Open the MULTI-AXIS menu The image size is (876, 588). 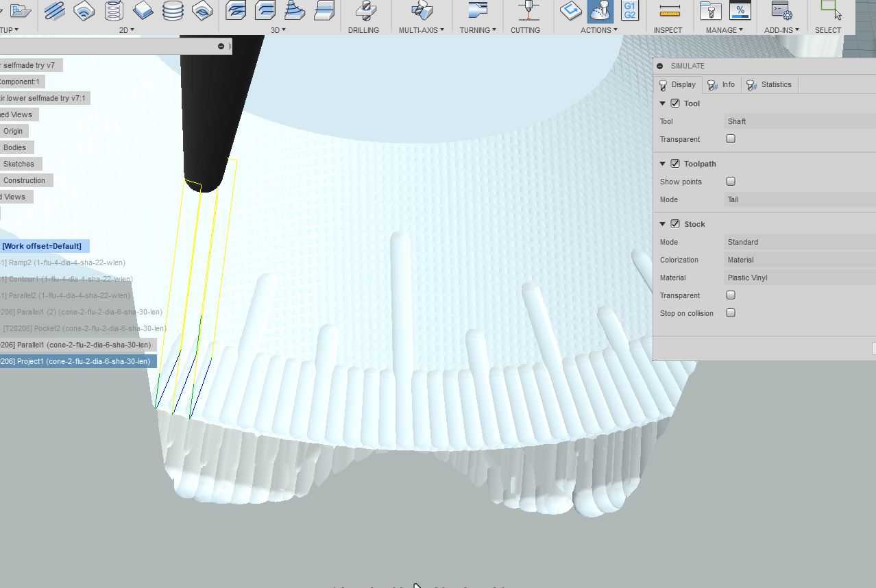pyautogui.click(x=421, y=30)
